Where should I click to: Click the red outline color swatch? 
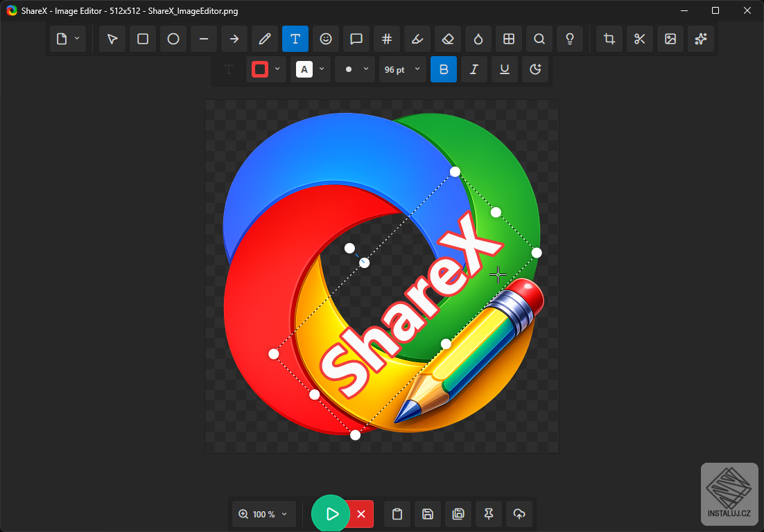coord(260,69)
